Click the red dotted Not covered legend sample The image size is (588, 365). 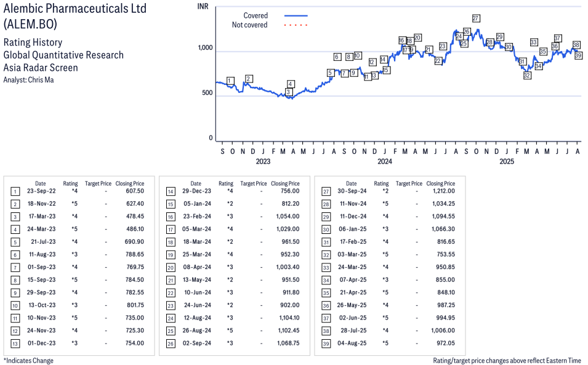tap(296, 25)
